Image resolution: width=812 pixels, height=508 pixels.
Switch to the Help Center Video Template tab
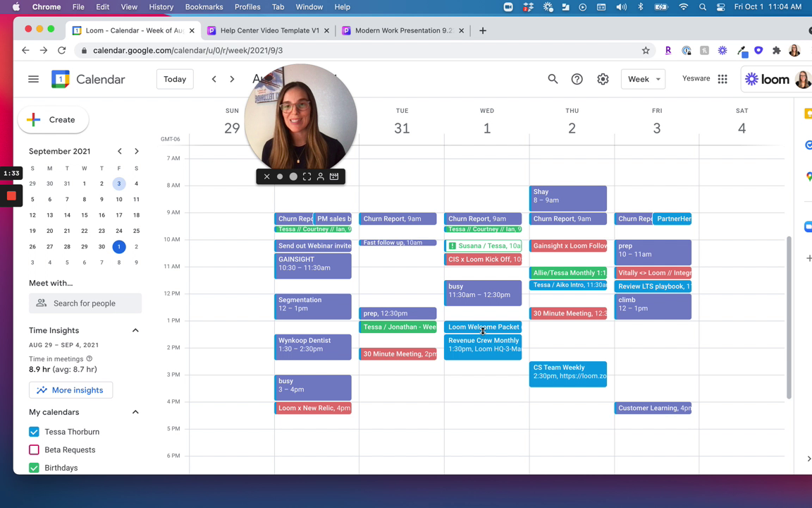(269, 30)
